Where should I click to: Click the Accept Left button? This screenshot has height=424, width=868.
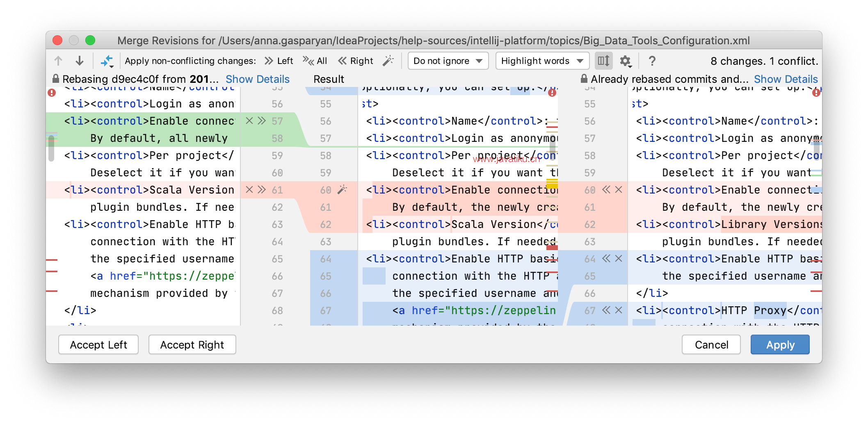(98, 345)
